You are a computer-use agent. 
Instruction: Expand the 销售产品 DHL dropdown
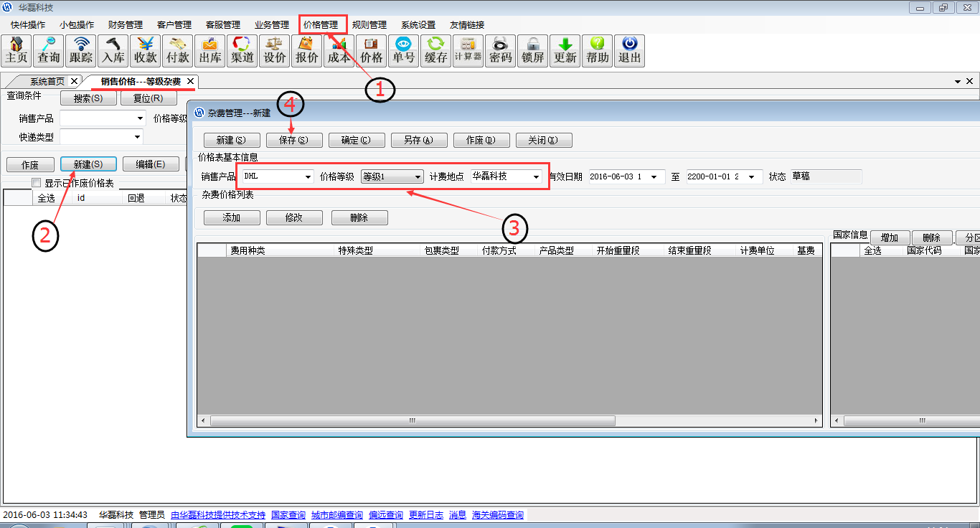308,176
